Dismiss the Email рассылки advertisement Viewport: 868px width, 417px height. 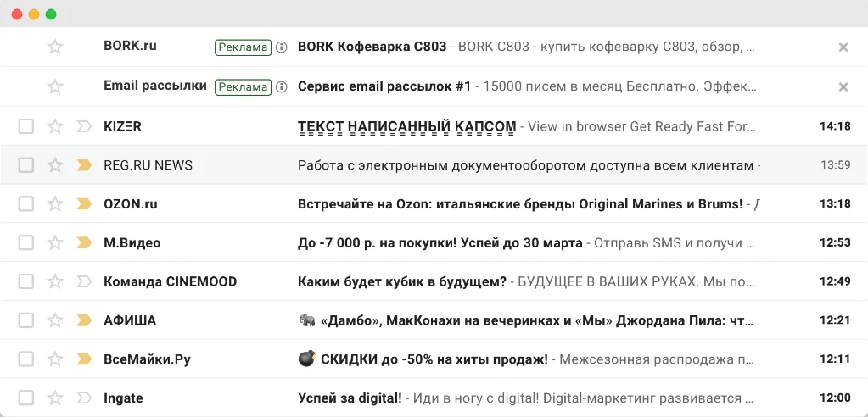pos(843,86)
